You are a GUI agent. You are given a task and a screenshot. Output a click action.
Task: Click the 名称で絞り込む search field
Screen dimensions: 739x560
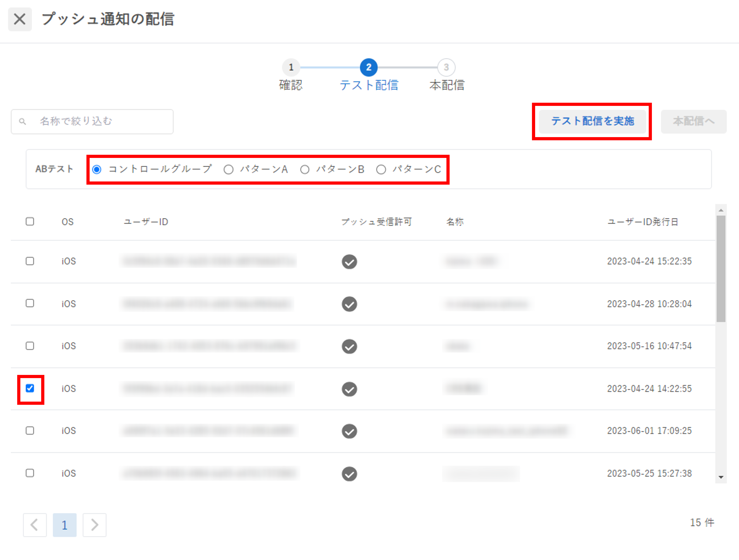point(100,122)
